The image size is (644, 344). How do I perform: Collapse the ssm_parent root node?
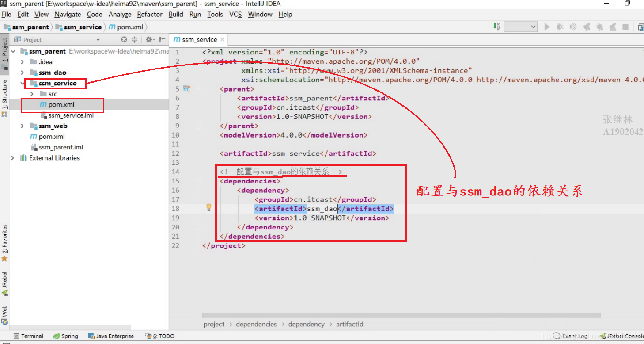click(x=13, y=51)
